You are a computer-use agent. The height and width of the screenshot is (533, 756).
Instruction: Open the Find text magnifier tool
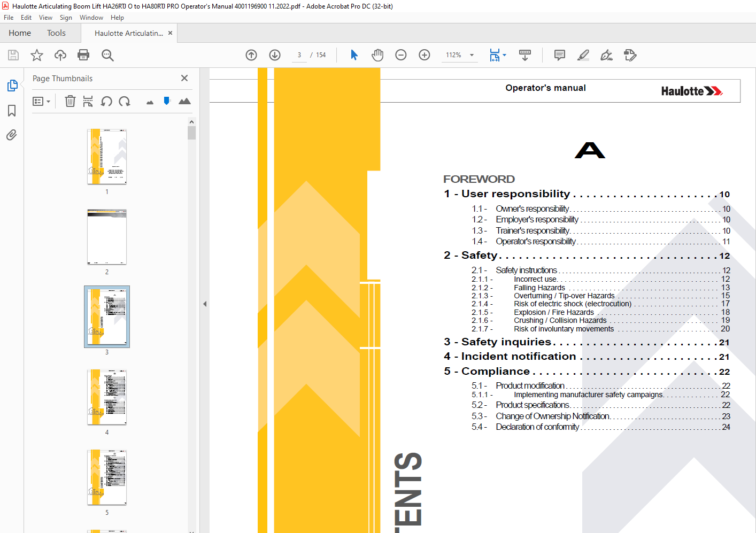coord(107,55)
